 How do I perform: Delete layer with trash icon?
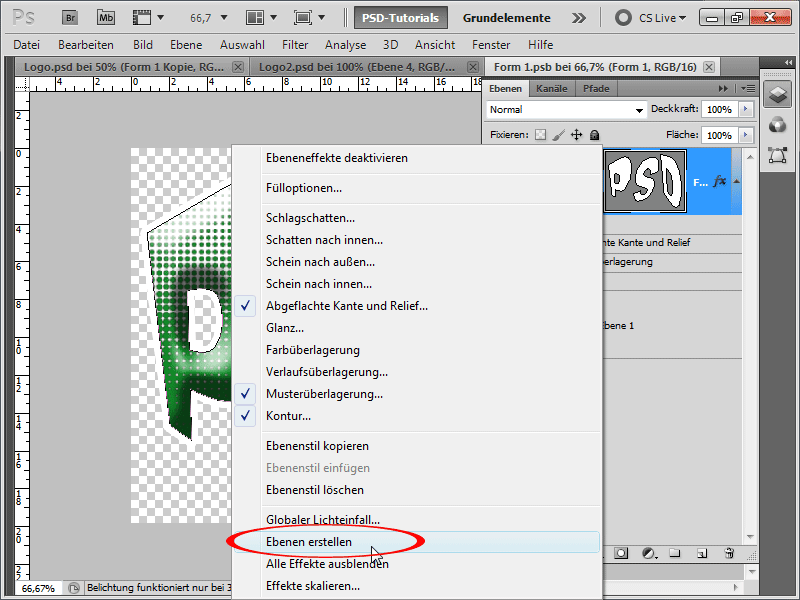(x=729, y=553)
